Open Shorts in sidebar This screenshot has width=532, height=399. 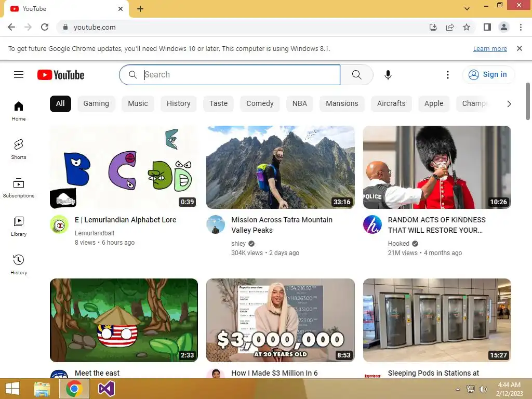(x=19, y=149)
